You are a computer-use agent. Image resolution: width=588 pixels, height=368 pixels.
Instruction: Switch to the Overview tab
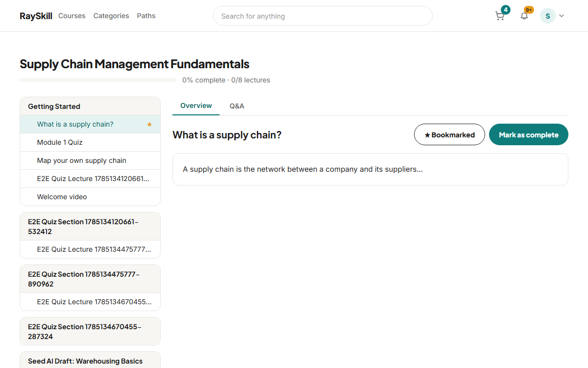tap(196, 105)
